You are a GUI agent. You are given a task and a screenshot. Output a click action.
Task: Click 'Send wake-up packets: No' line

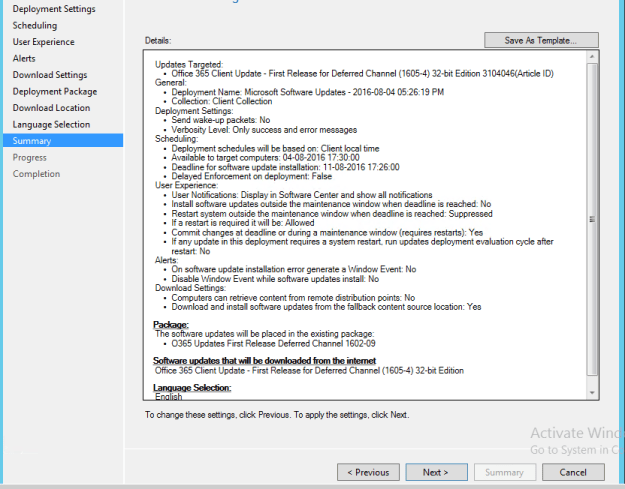221,120
